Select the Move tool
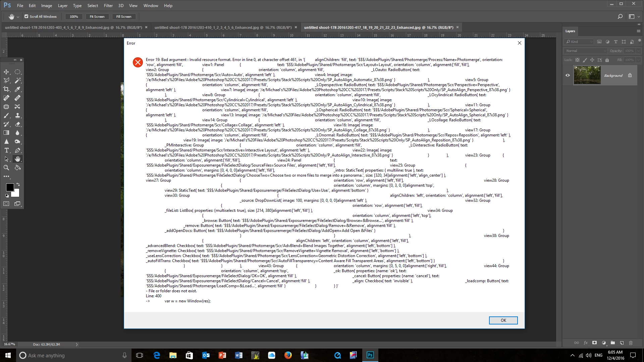 click(6, 72)
